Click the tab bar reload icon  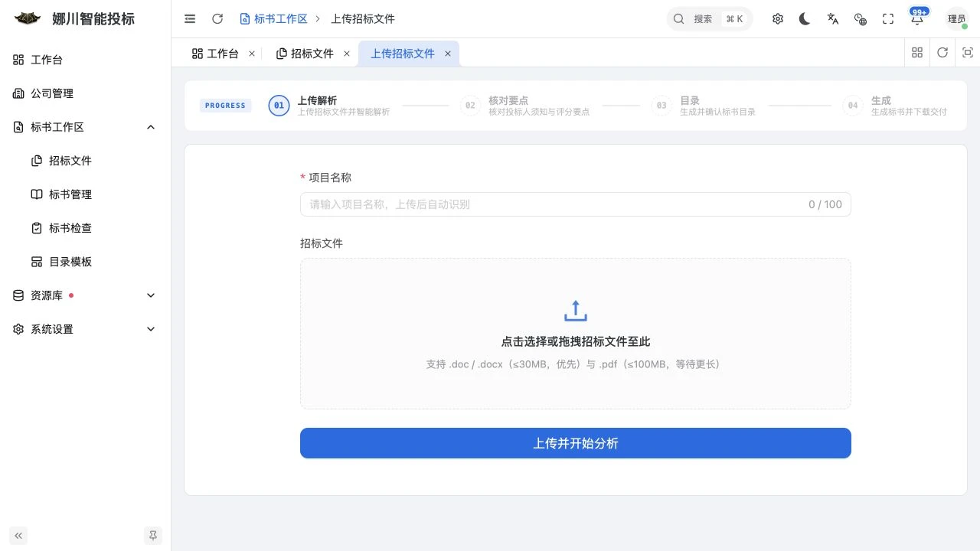942,53
